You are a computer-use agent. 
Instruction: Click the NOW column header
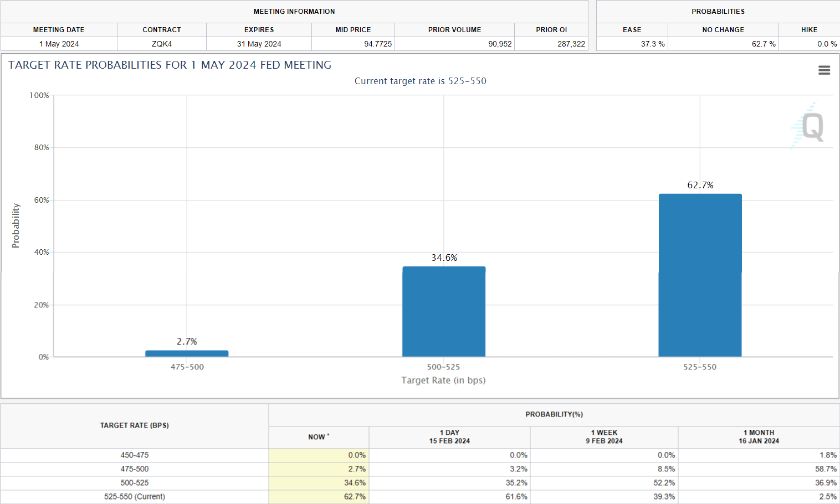click(319, 437)
